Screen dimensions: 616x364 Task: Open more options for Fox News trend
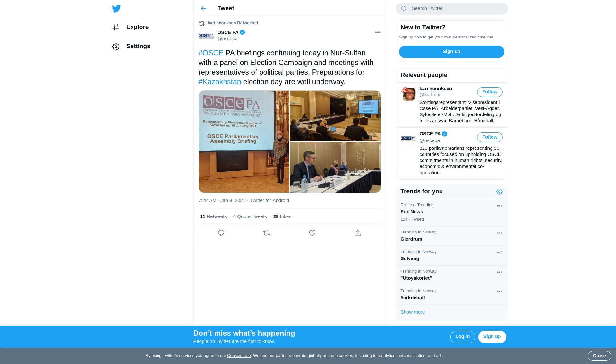(x=500, y=206)
